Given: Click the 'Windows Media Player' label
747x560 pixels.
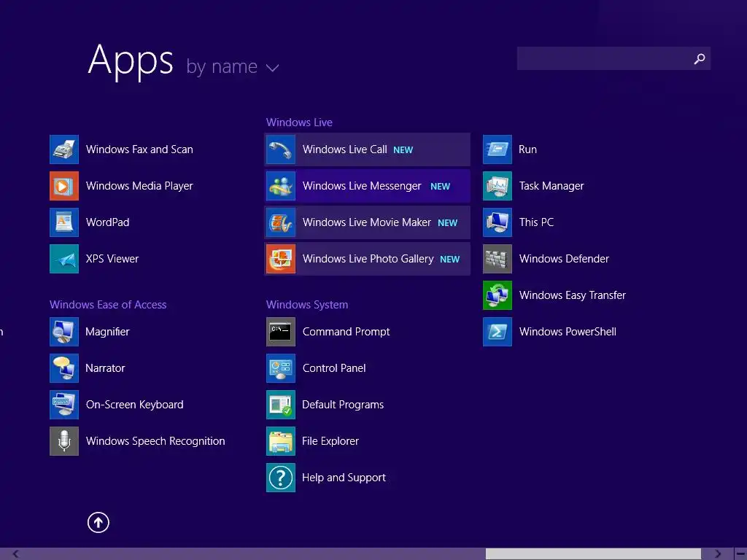Looking at the screenshot, I should [139, 186].
